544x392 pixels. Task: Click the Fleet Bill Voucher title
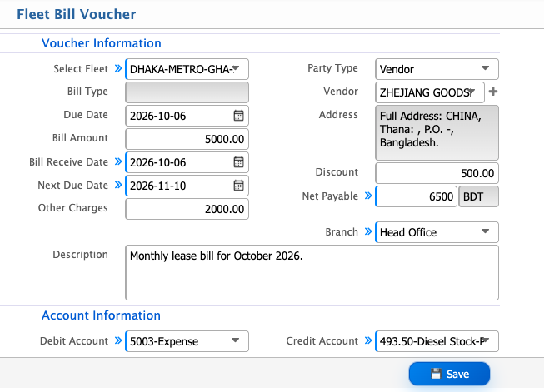click(x=77, y=14)
